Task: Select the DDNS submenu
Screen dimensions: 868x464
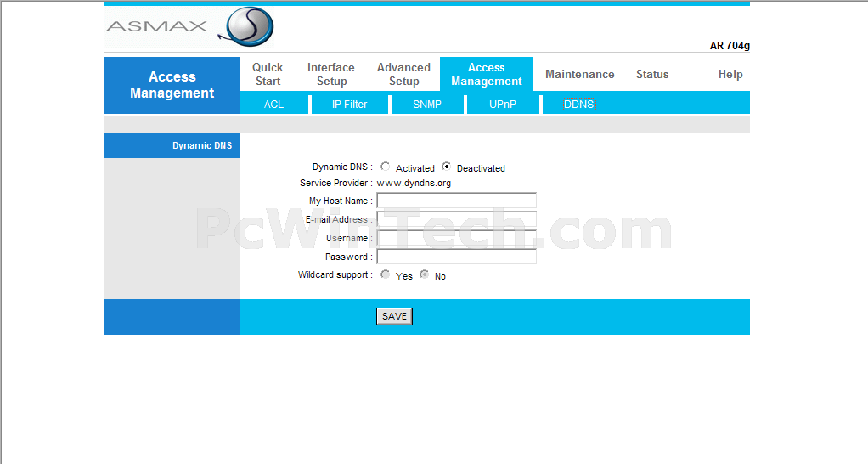Action: (579, 104)
